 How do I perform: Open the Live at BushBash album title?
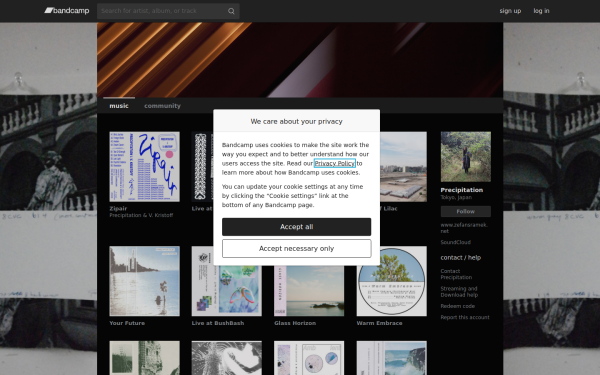click(x=218, y=323)
